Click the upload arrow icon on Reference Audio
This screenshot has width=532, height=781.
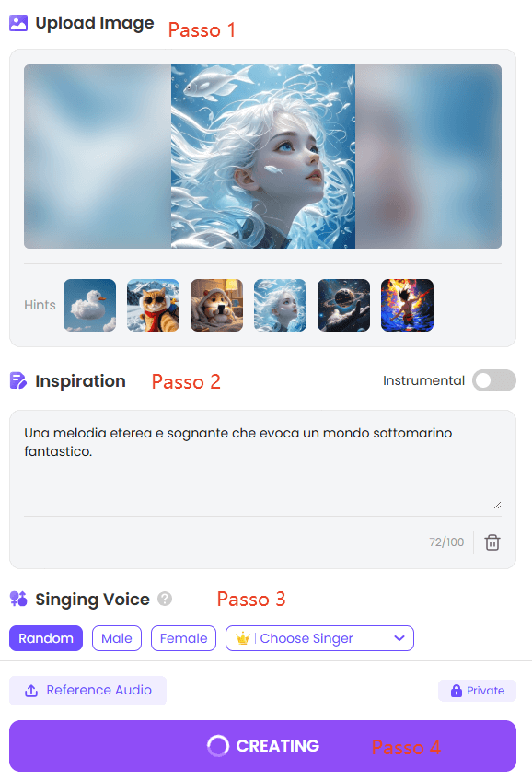coord(31,691)
